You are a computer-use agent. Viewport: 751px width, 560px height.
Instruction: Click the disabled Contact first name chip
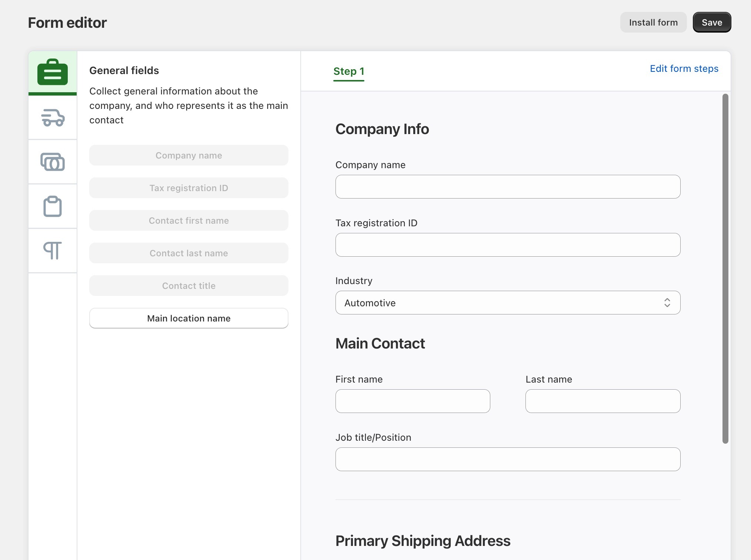[x=189, y=220]
